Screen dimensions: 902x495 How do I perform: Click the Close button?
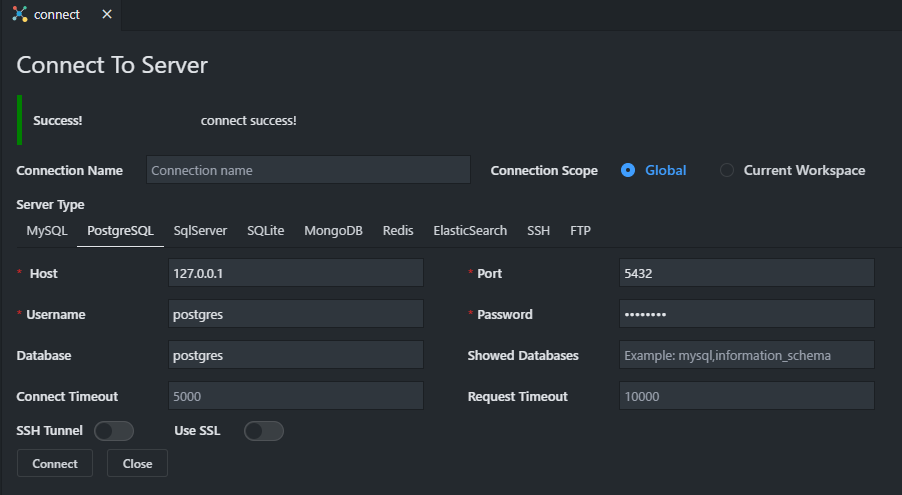click(x=137, y=463)
